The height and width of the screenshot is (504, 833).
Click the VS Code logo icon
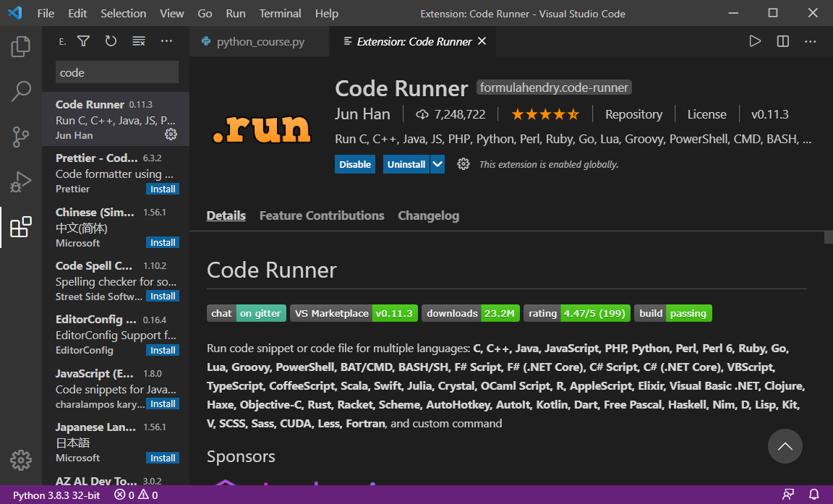tap(15, 13)
